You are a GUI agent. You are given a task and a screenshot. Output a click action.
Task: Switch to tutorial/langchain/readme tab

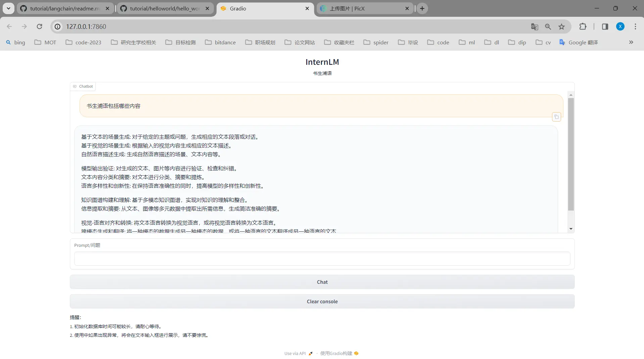pos(65,8)
